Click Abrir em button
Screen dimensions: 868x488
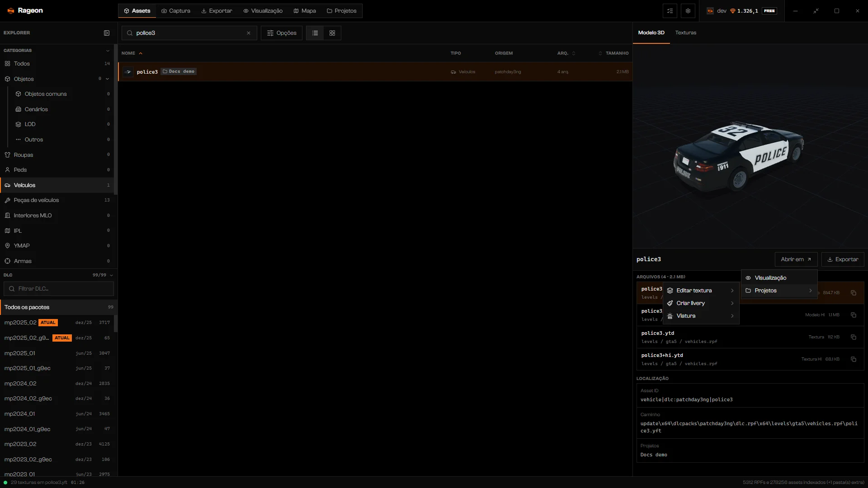(796, 259)
